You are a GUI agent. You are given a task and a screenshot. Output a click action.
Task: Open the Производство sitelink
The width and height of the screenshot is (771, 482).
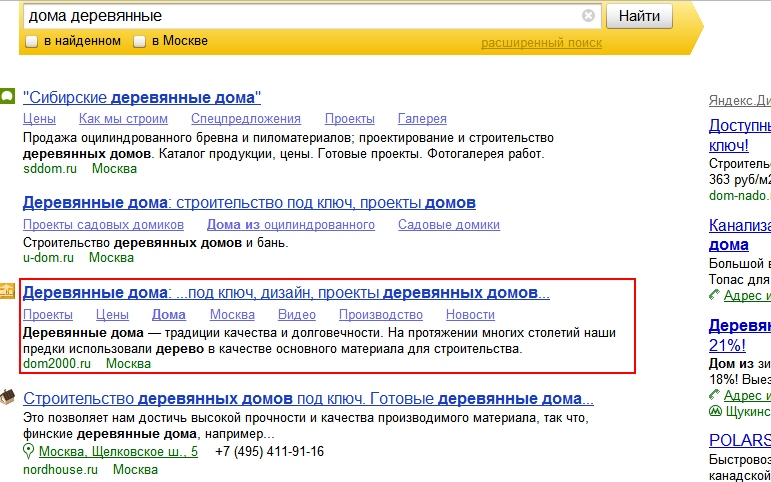point(381,315)
